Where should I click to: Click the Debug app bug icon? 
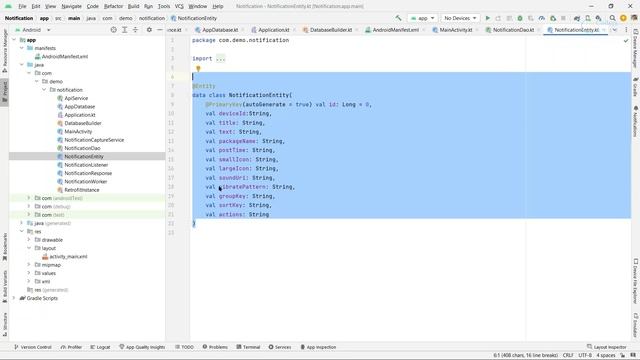point(520,18)
